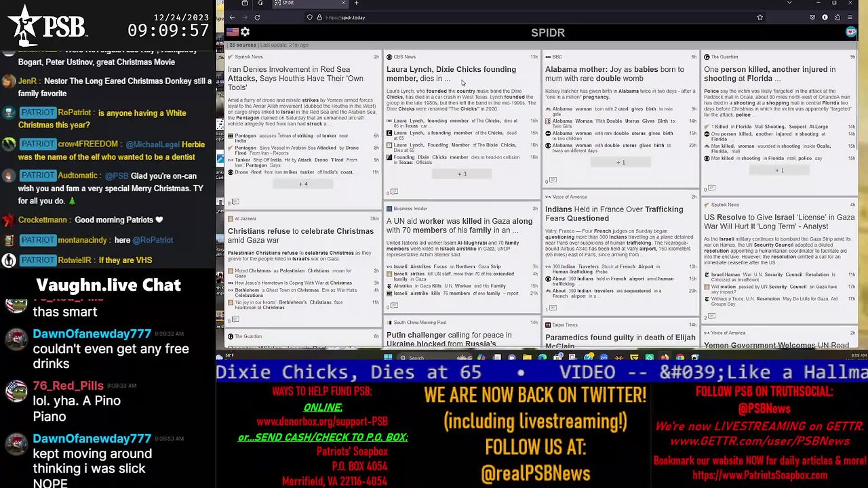Viewport: 868px width, 488px height.
Task: Open headline One person killed, another injured
Action: pyautogui.click(x=770, y=74)
